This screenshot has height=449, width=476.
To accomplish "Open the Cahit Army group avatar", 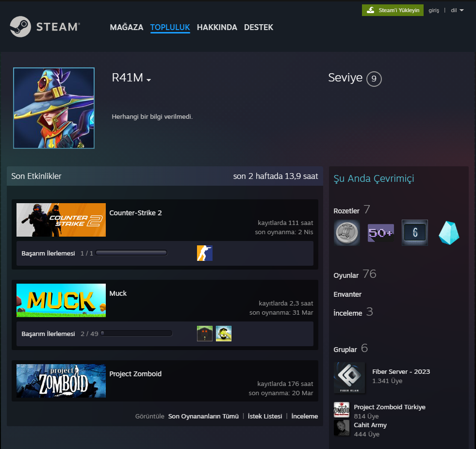I will [342, 428].
